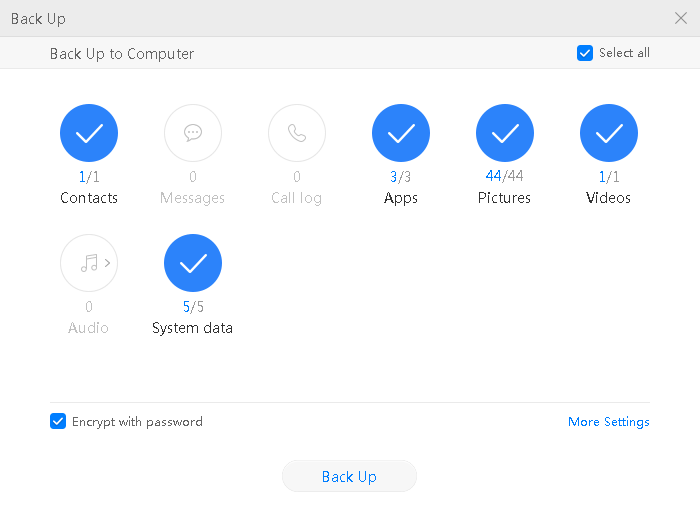Click the Select all label text
The height and width of the screenshot is (522, 700).
coord(624,53)
